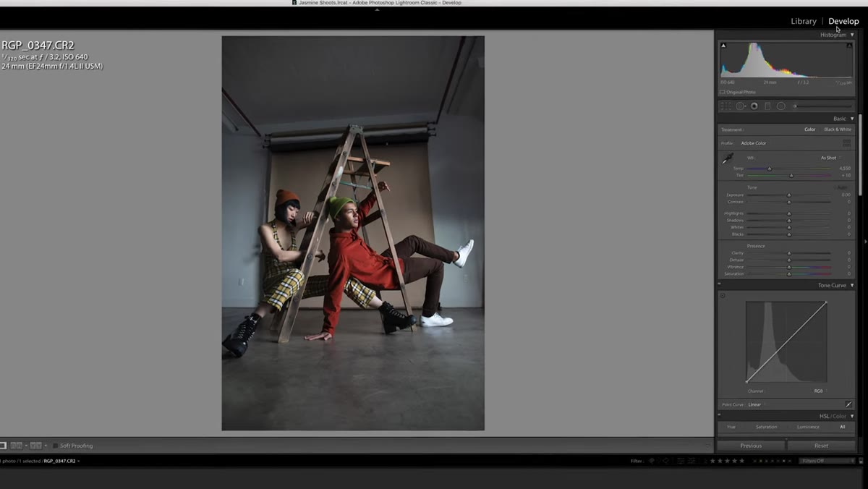Screen dimensions: 868x489
Task: Enable the Soft Proofing checkbox
Action: click(x=56, y=446)
